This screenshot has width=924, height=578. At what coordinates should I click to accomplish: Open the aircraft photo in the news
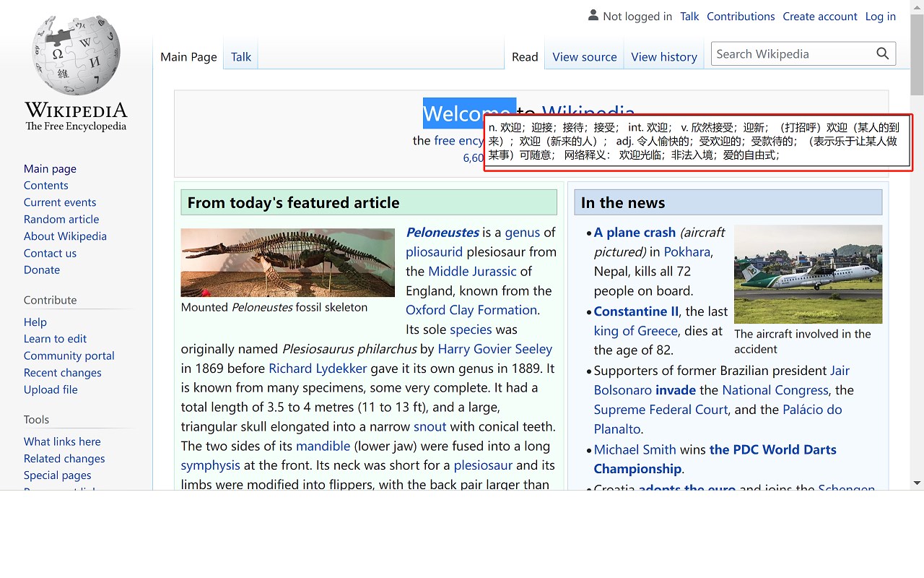point(808,274)
